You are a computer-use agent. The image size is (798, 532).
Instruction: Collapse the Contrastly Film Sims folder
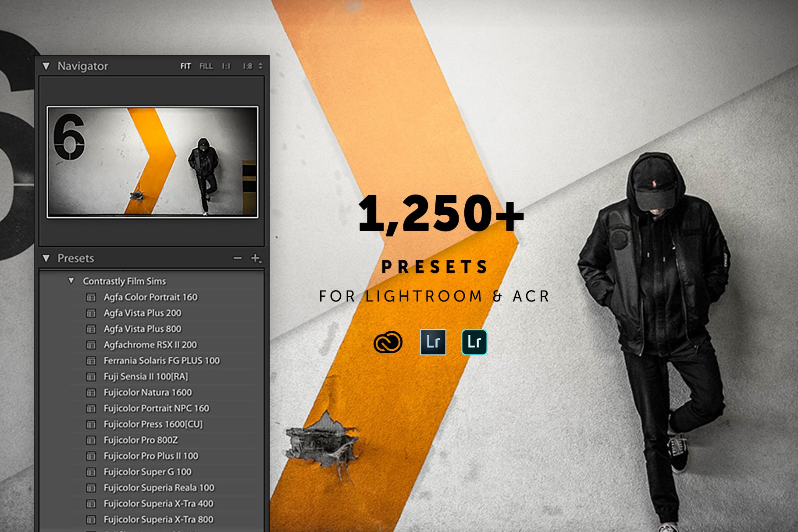[71, 280]
